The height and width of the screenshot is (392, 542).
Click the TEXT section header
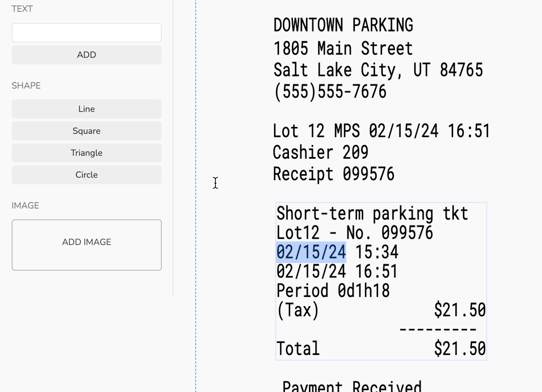(x=22, y=9)
